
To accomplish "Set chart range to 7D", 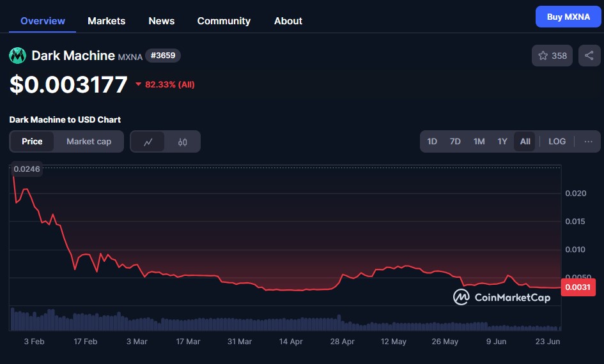I will point(455,142).
